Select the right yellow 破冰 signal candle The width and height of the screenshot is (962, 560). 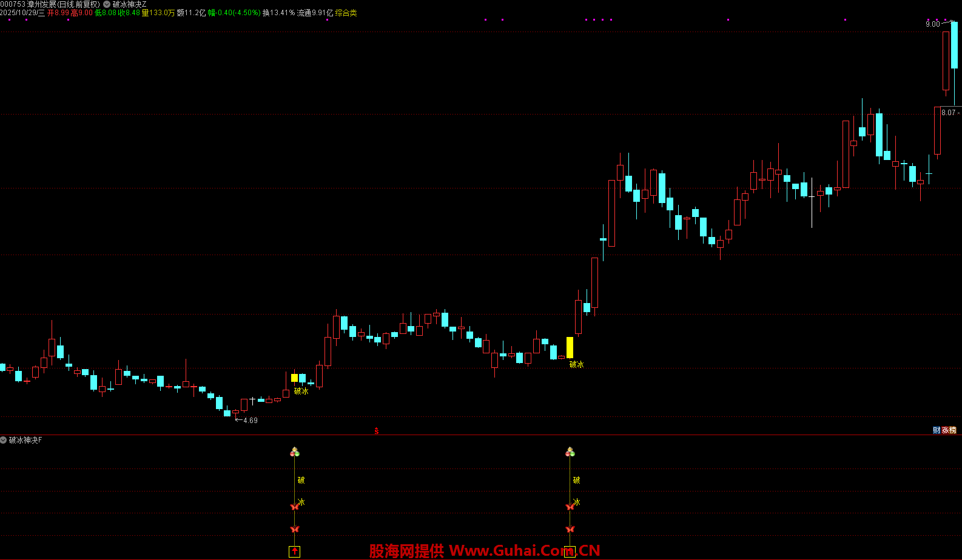(570, 347)
